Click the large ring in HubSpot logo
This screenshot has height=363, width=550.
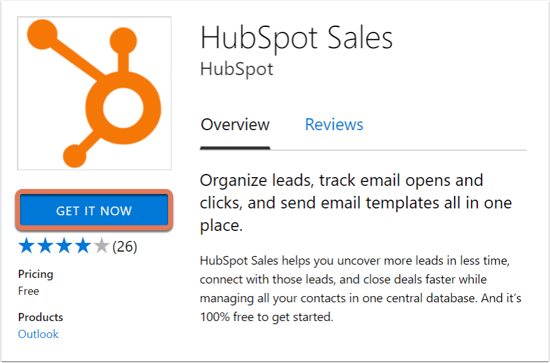coord(123,108)
